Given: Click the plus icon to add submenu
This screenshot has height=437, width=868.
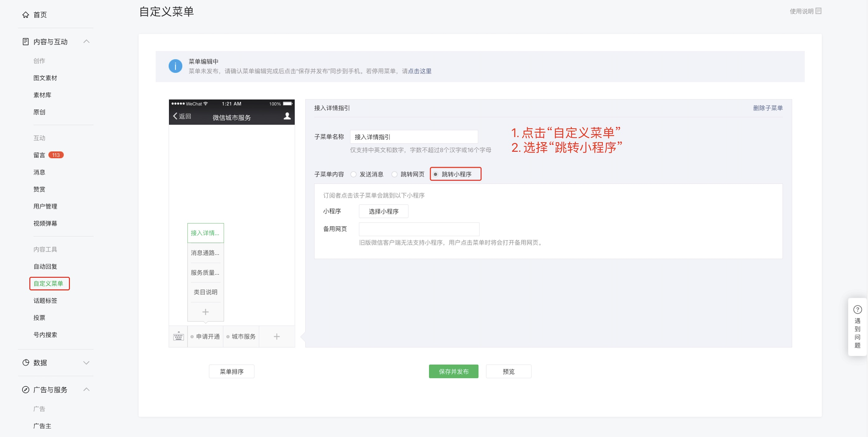Looking at the screenshot, I should (x=205, y=312).
